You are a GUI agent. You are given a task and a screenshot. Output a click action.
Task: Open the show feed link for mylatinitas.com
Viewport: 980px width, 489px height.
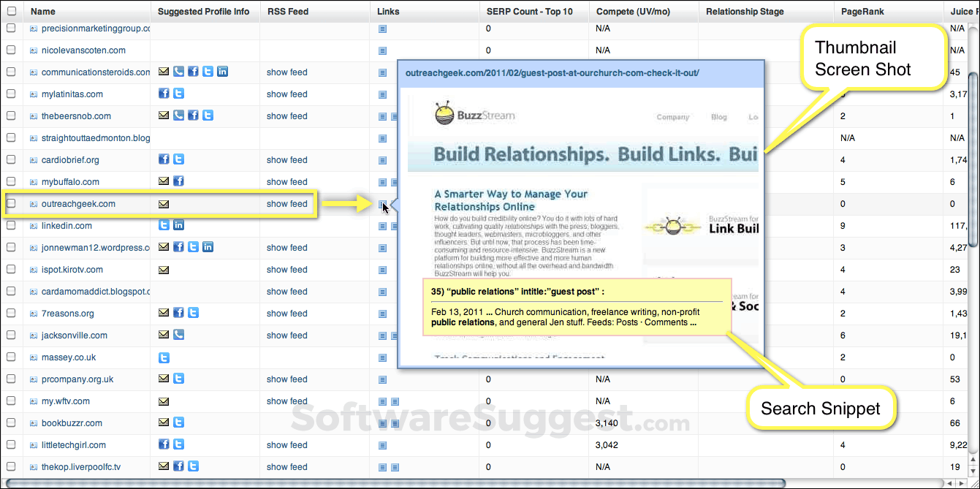(x=286, y=94)
